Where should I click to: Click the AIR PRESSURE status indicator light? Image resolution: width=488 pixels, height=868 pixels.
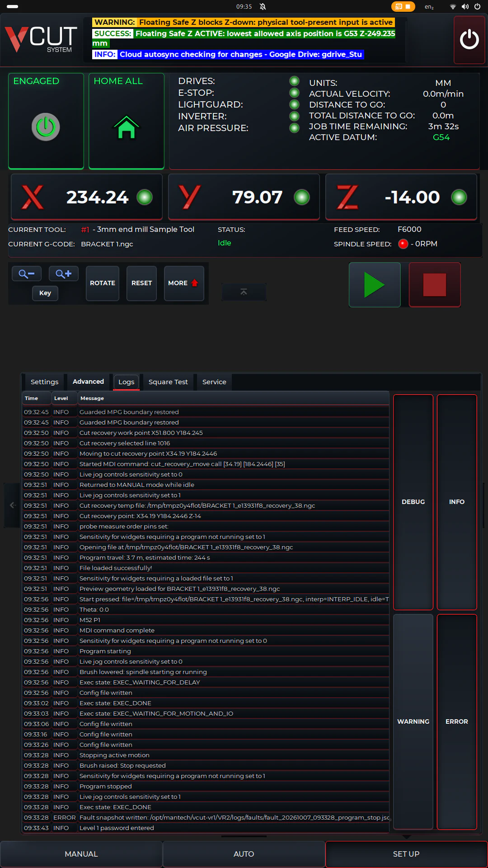tap(294, 128)
